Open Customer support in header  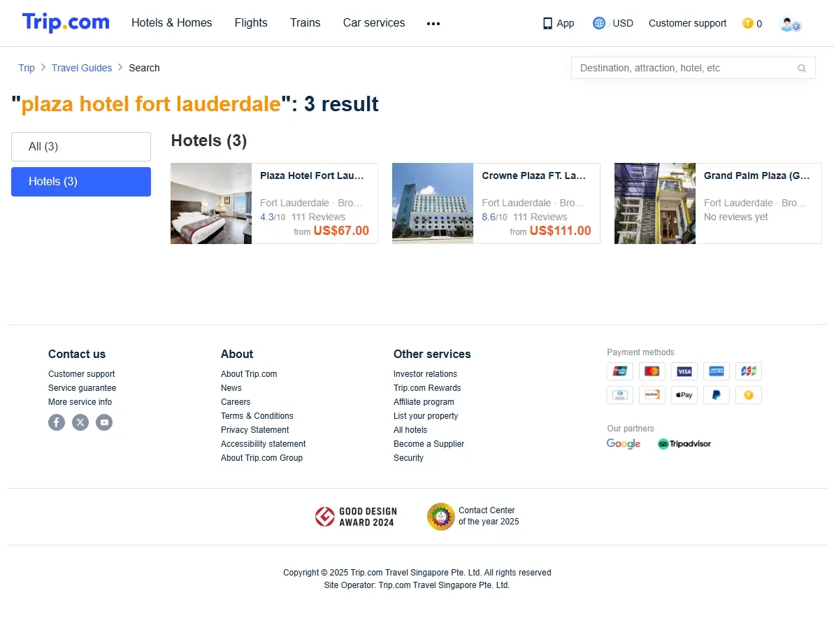(x=687, y=23)
